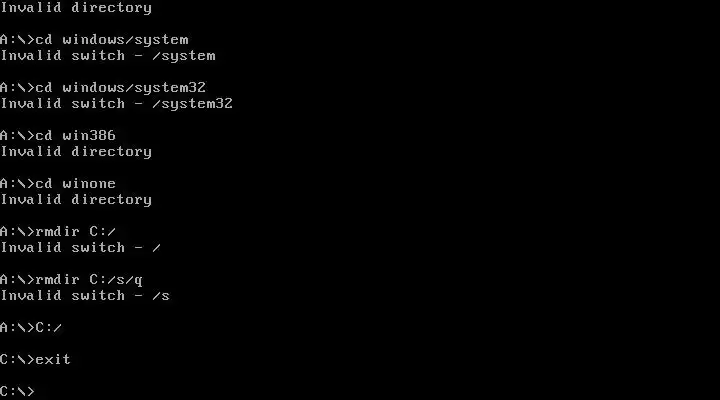The height and width of the screenshot is (400, 720).
Task: Click 'Invalid directory' below cd win386
Action: click(76, 152)
